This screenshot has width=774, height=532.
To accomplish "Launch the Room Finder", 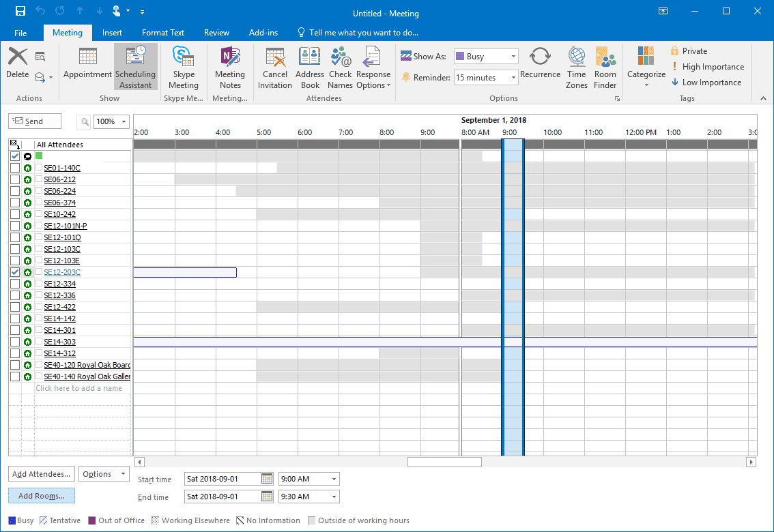I will pyautogui.click(x=605, y=67).
